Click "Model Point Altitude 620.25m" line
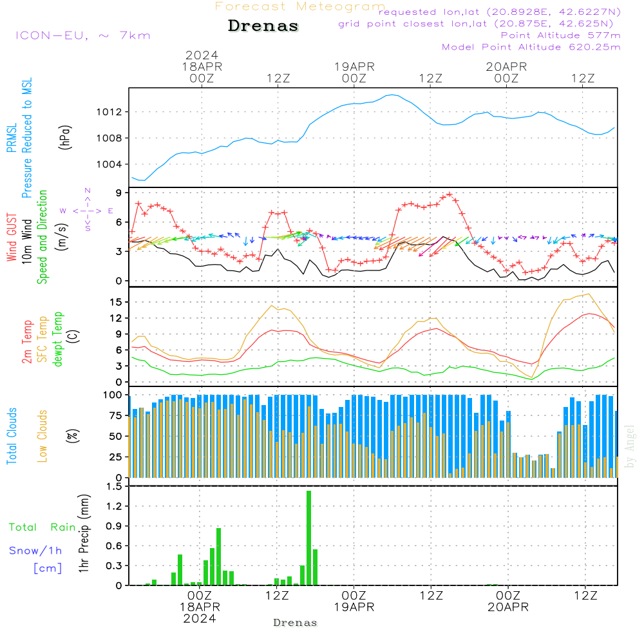The image size is (644, 644). tap(531, 47)
